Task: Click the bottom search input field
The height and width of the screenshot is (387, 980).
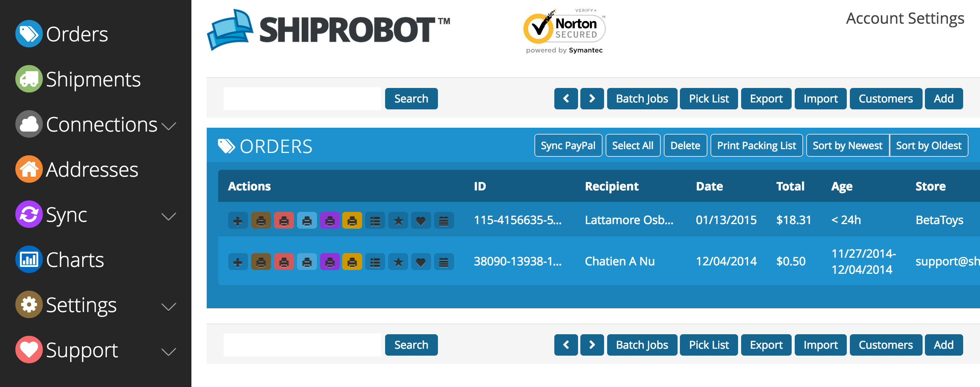Action: click(x=302, y=345)
